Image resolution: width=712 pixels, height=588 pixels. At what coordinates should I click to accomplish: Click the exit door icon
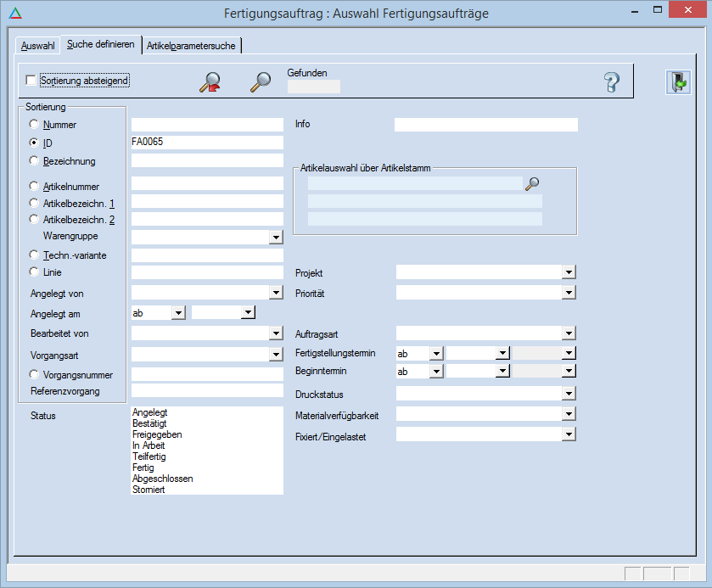[677, 82]
